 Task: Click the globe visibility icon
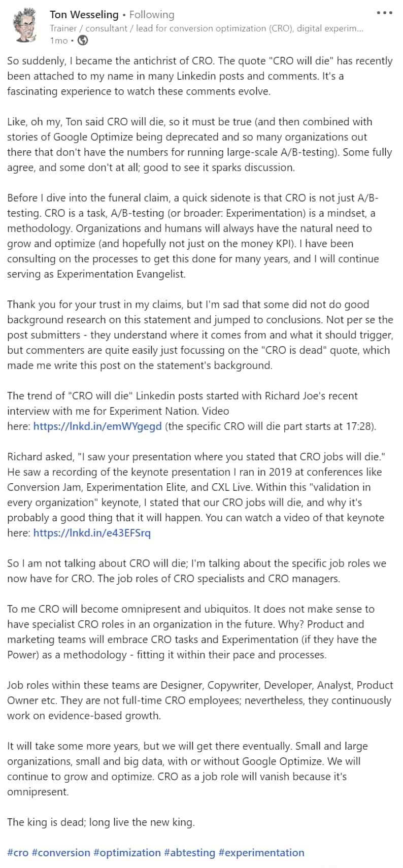coord(82,41)
